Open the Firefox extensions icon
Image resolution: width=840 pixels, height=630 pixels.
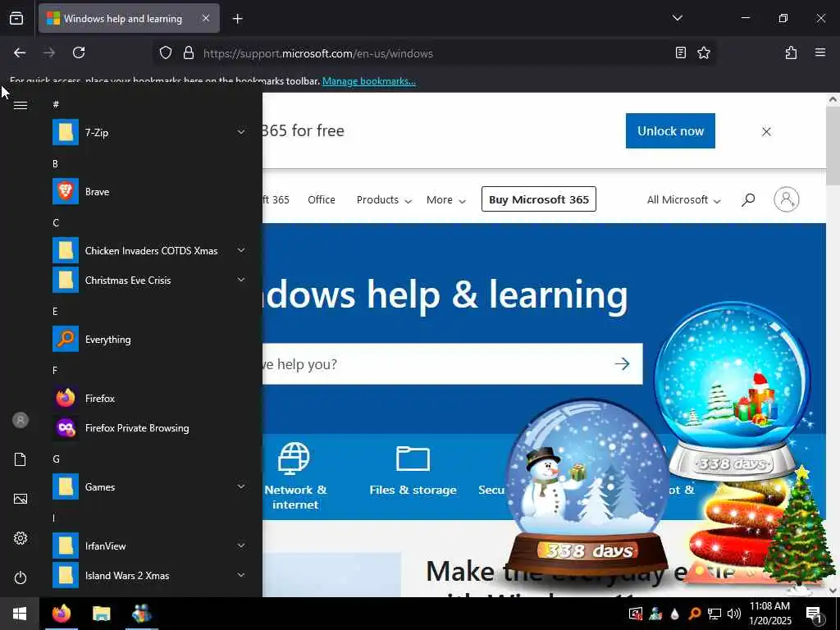point(791,52)
